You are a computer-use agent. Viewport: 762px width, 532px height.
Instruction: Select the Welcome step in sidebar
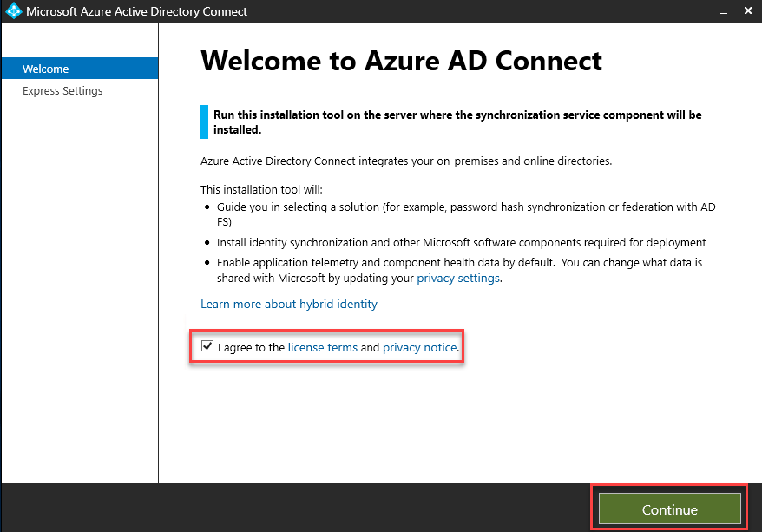pos(80,69)
